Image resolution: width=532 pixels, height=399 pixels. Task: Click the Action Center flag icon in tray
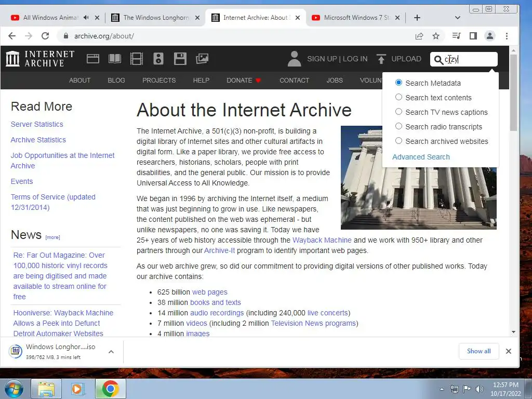pyautogui.click(x=467, y=389)
